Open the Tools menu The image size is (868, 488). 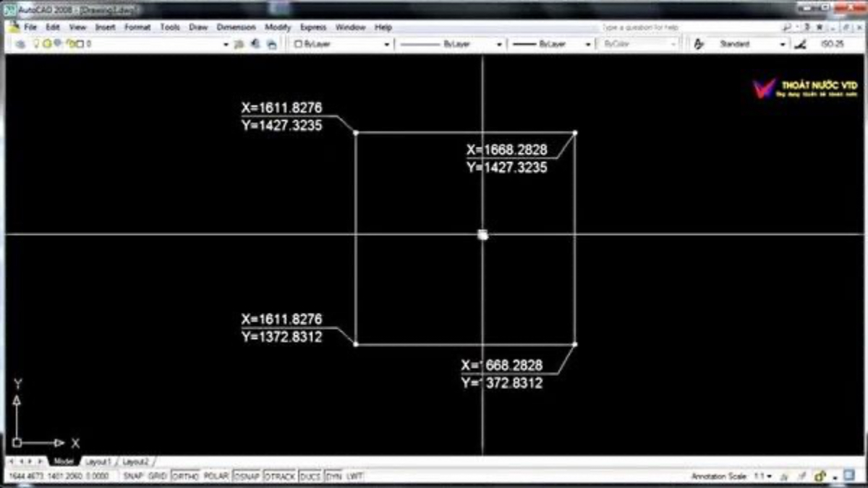pyautogui.click(x=170, y=27)
